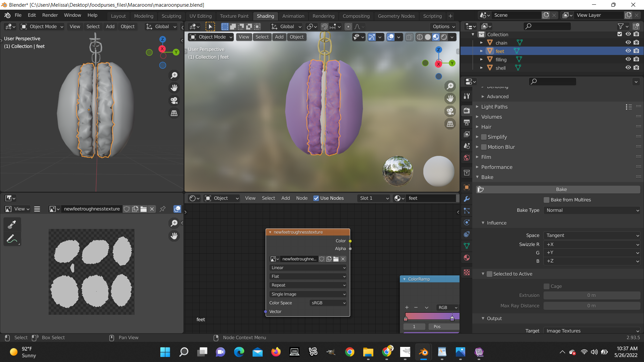Click Add in the rendered viewport header
Screen dimensions: 644x362
point(279,37)
